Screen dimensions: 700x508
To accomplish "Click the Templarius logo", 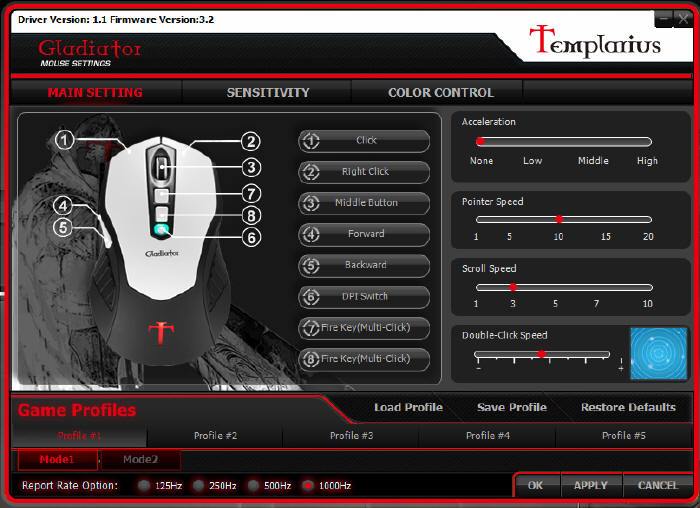I will point(595,42).
